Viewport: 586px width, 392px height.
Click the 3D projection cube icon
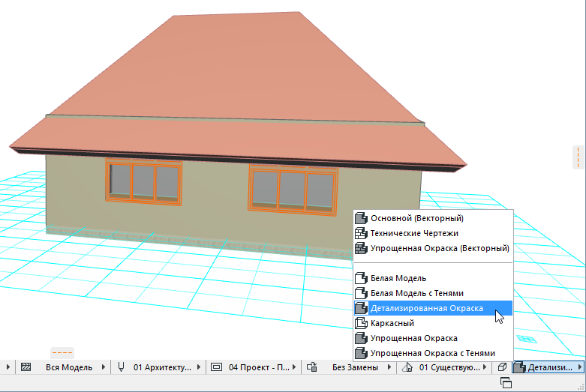click(x=502, y=367)
